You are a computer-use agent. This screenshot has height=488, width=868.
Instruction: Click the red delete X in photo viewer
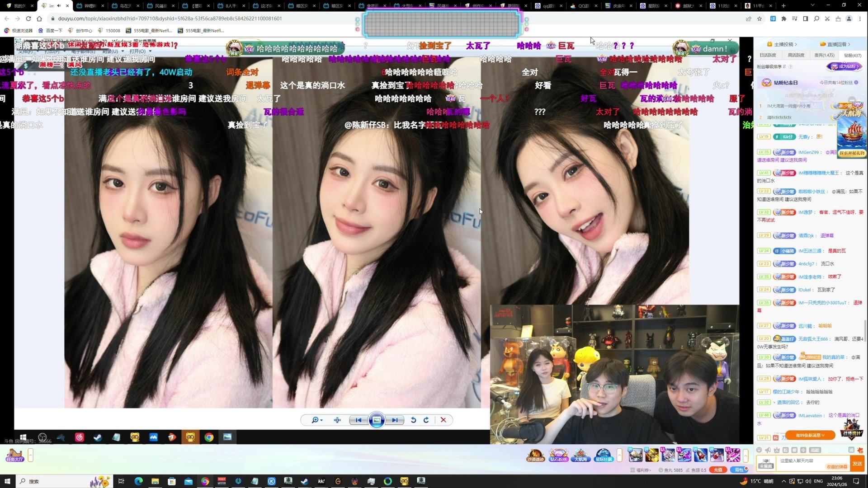[x=443, y=420]
